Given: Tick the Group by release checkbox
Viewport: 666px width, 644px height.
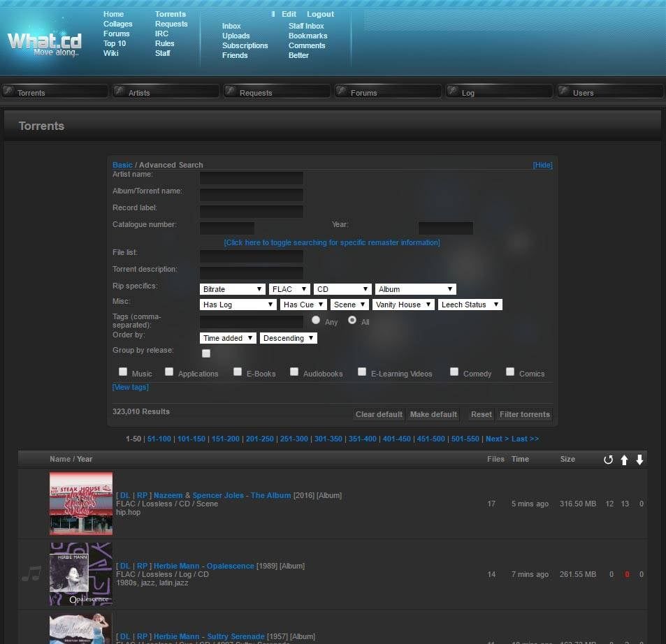Looking at the screenshot, I should pos(205,353).
